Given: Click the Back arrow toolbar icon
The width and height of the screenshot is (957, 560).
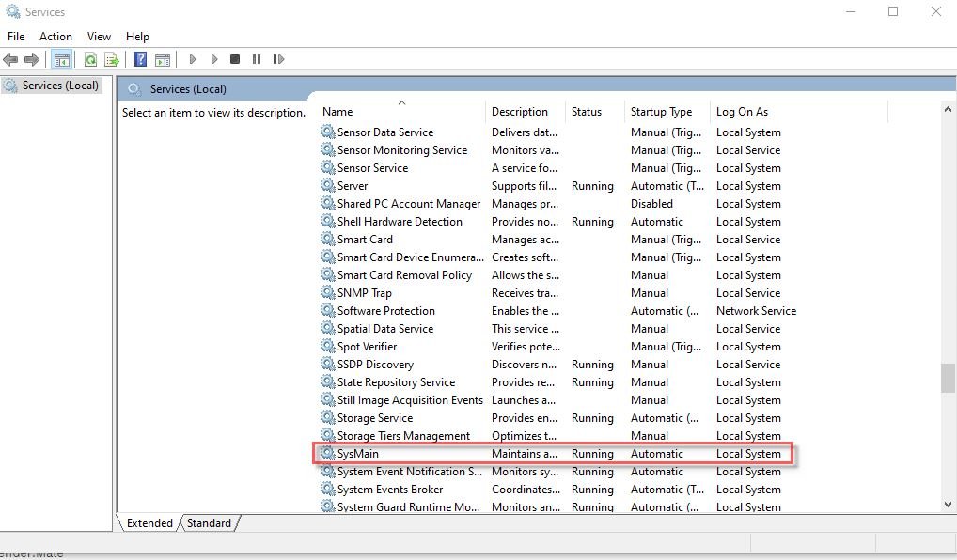Looking at the screenshot, I should [10, 59].
